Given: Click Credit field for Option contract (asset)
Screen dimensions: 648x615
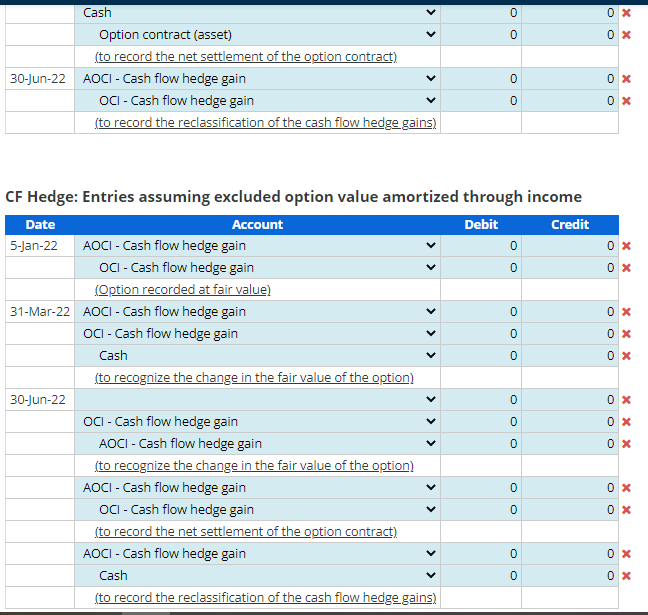Looking at the screenshot, I should [570, 35].
